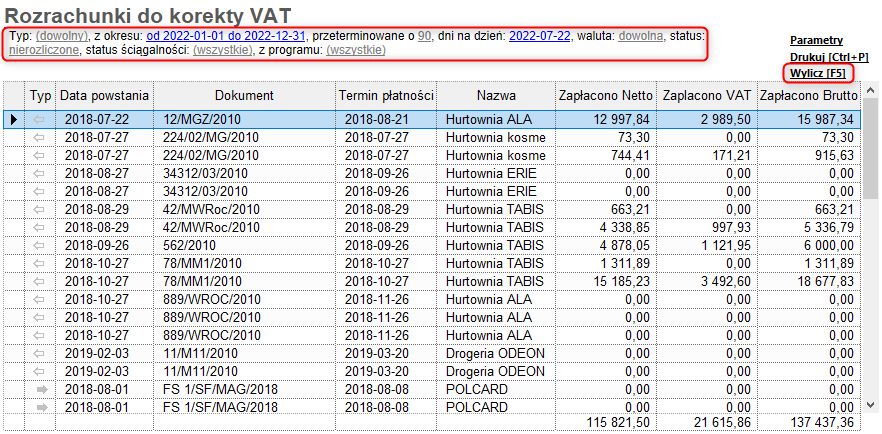Change the status filter nierozliczone
Viewport: 882px width, 434px height.
45,50
